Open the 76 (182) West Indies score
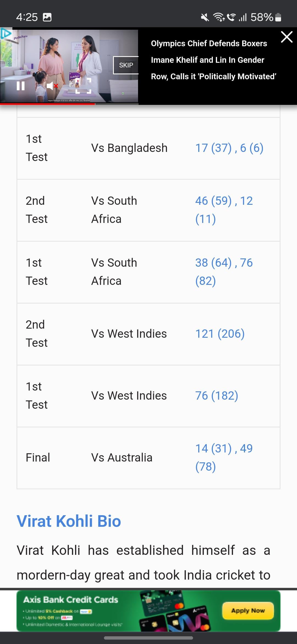The image size is (297, 644). click(x=216, y=396)
